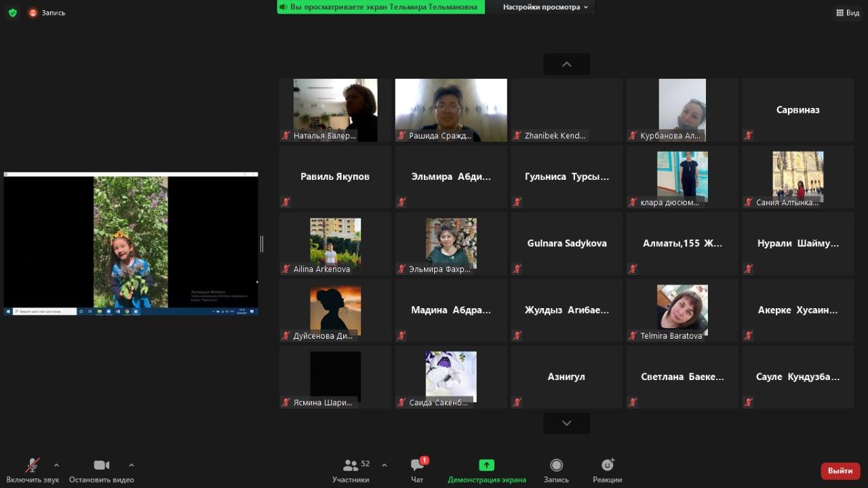
Task: Expand the participants options arrow
Action: 384,465
